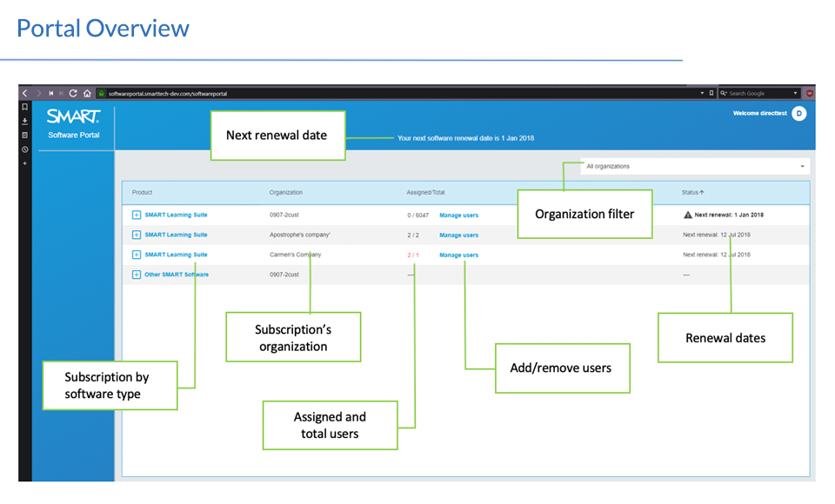The height and width of the screenshot is (504, 835).
Task: Bookmark this page using address bar icon
Action: click(x=711, y=93)
